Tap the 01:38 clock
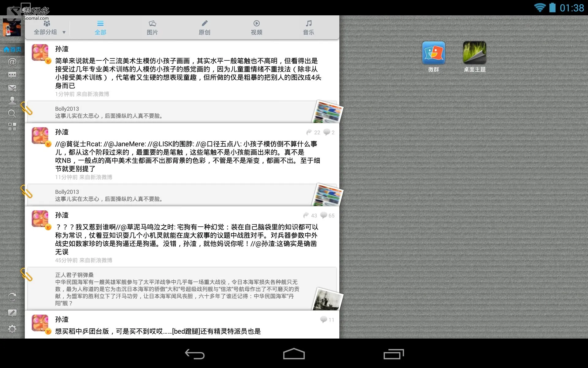Screen dimensions: 588x368 point(572,8)
